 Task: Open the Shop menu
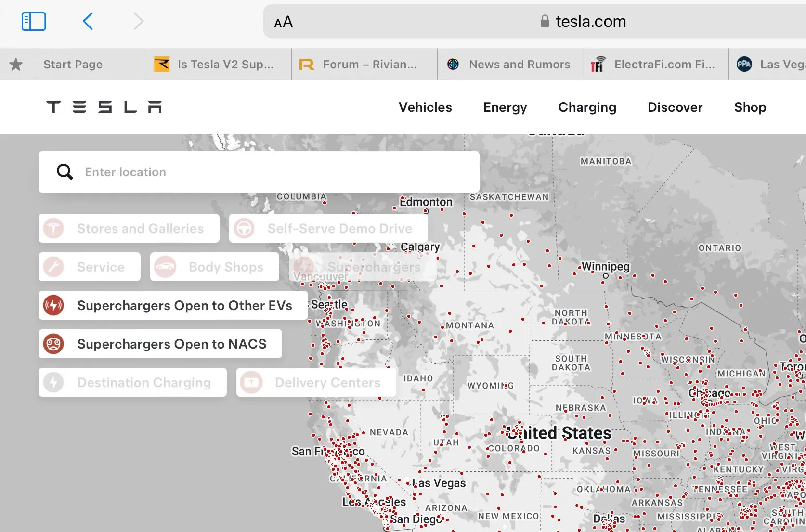[x=750, y=107]
